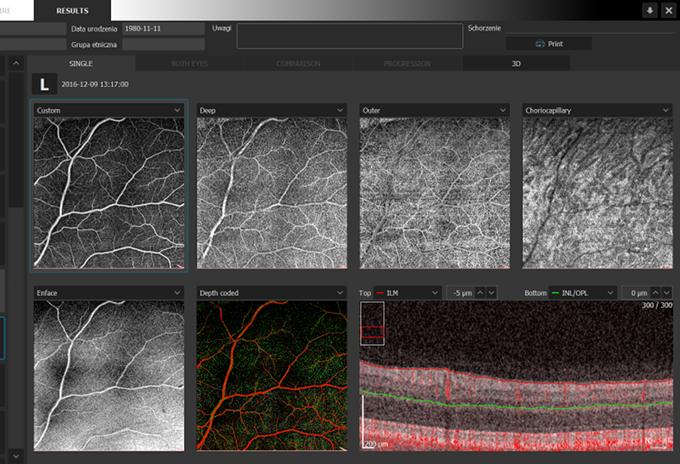The width and height of the screenshot is (680, 464).
Task: Select the SINGLE view tab
Action: coord(80,63)
